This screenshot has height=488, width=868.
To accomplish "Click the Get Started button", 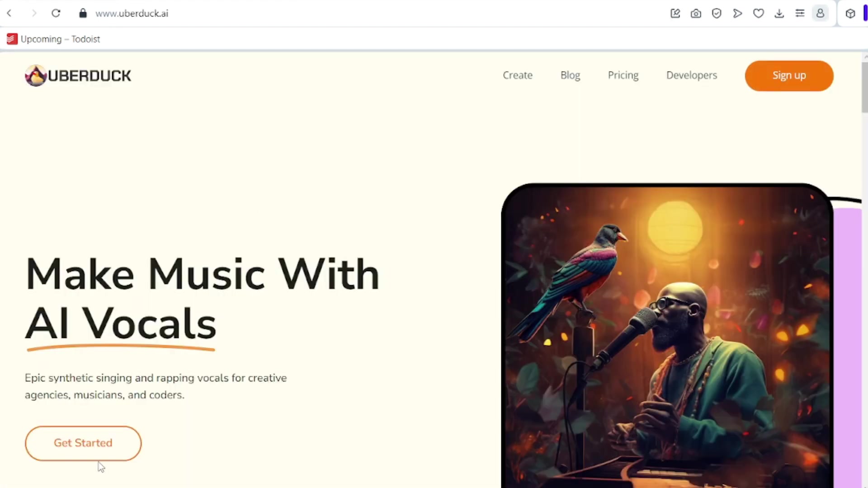I will click(x=83, y=443).
